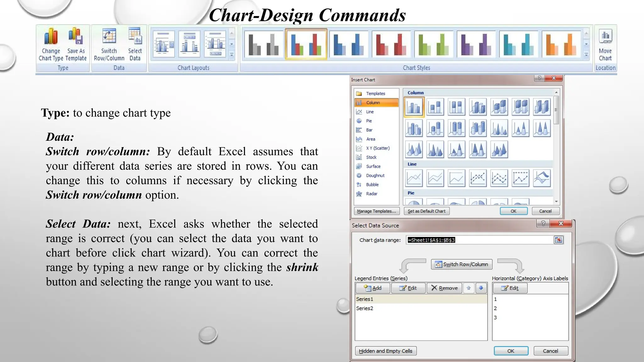Click Hidden and Empty Cells button

[x=386, y=351]
